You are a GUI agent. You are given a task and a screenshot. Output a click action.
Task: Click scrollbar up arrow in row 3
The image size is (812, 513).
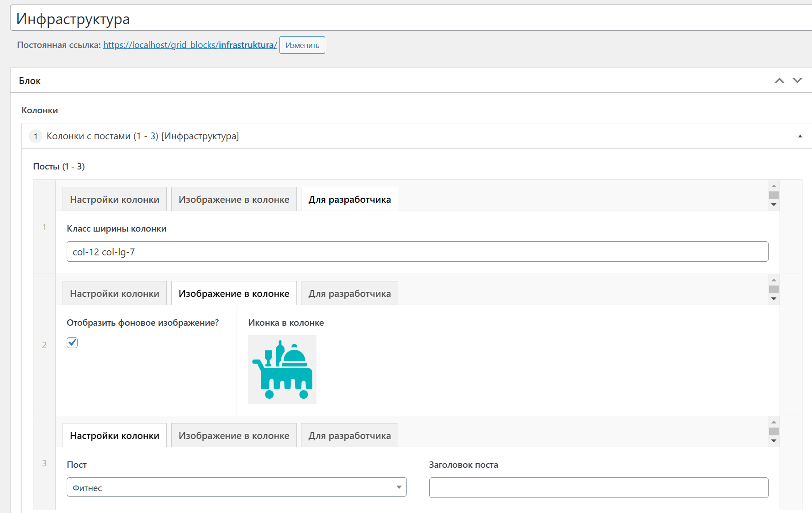tap(774, 422)
